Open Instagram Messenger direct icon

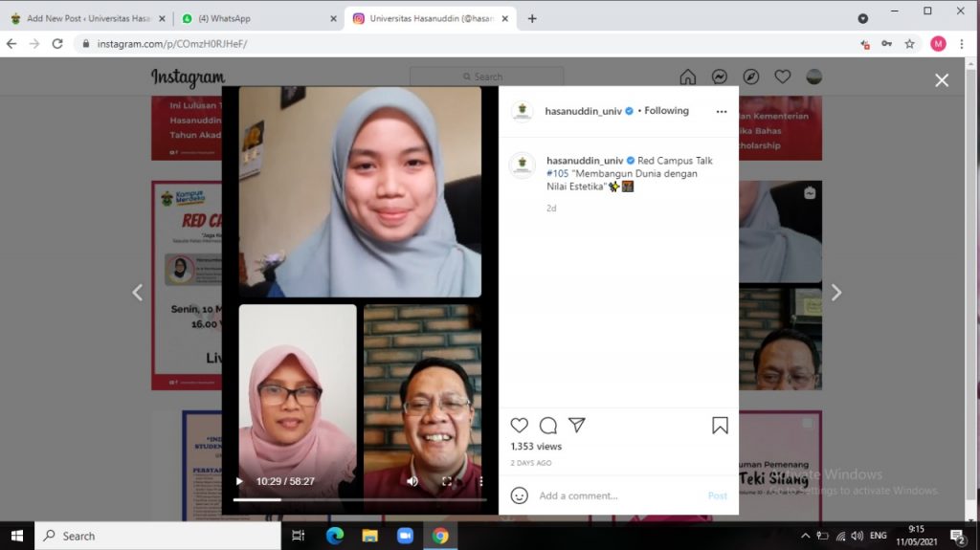720,77
